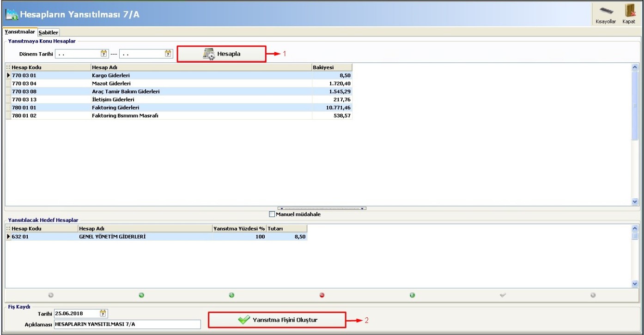The image size is (644, 335).
Task: Click the Yansıtma Yüzdesi % column header
Action: click(x=239, y=229)
